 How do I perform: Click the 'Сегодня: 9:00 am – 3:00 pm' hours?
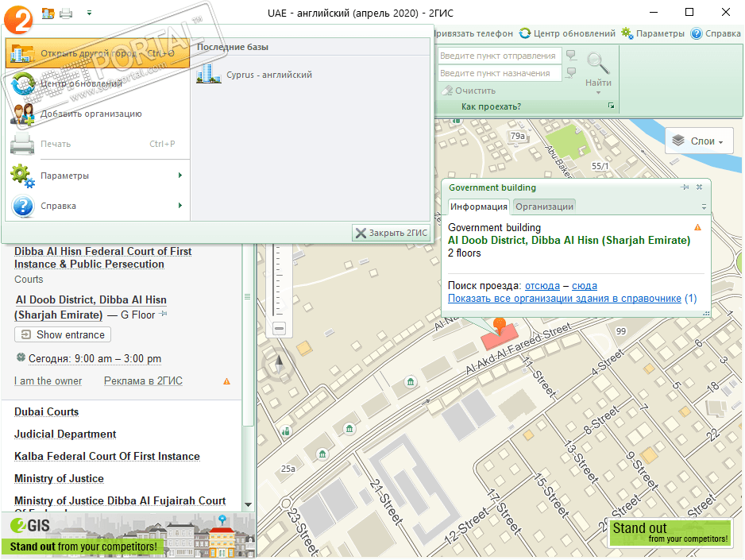[95, 358]
